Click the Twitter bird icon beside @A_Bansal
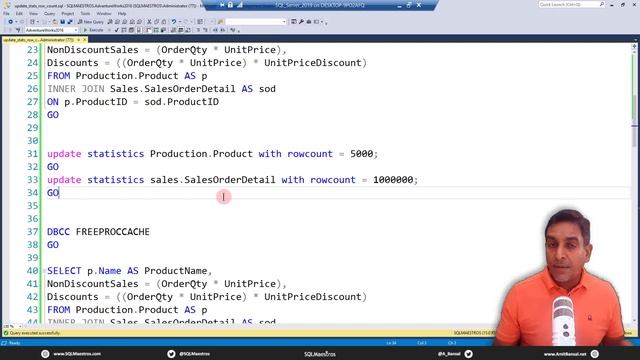 [x=469, y=354]
